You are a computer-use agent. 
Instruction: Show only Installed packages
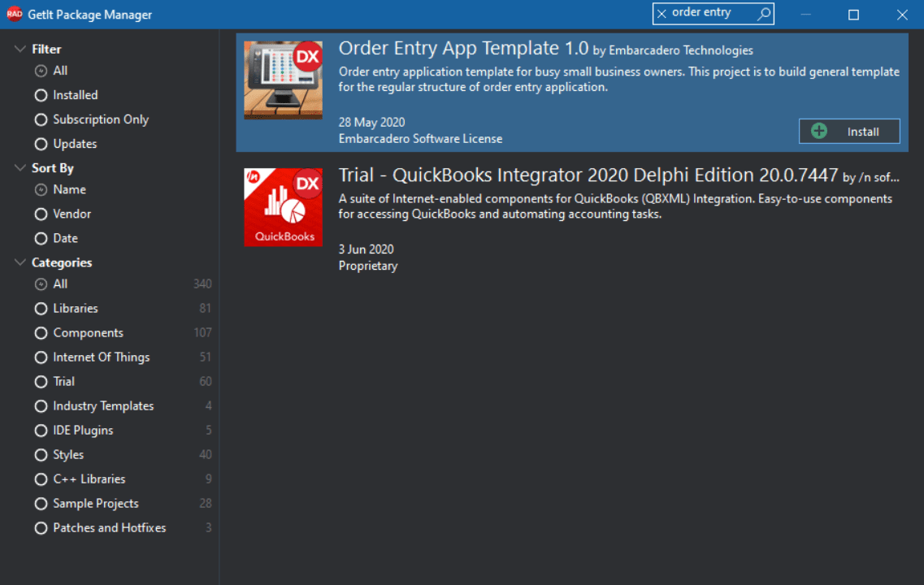[x=66, y=95]
